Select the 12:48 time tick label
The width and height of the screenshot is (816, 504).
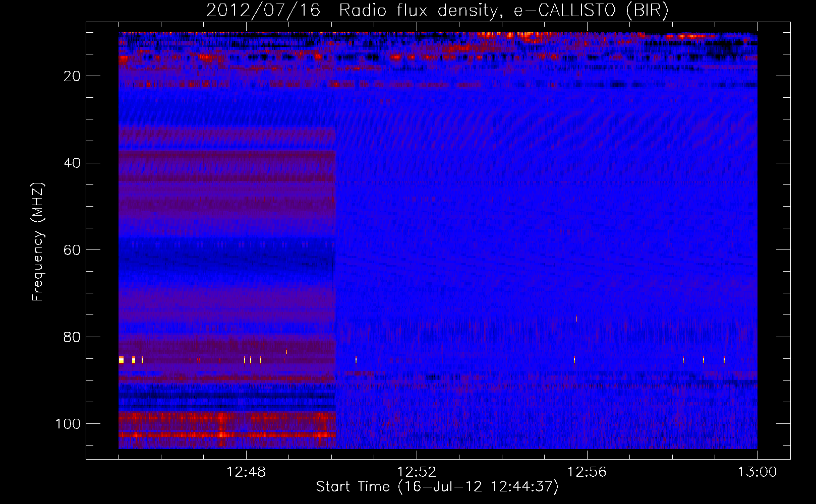click(x=246, y=472)
